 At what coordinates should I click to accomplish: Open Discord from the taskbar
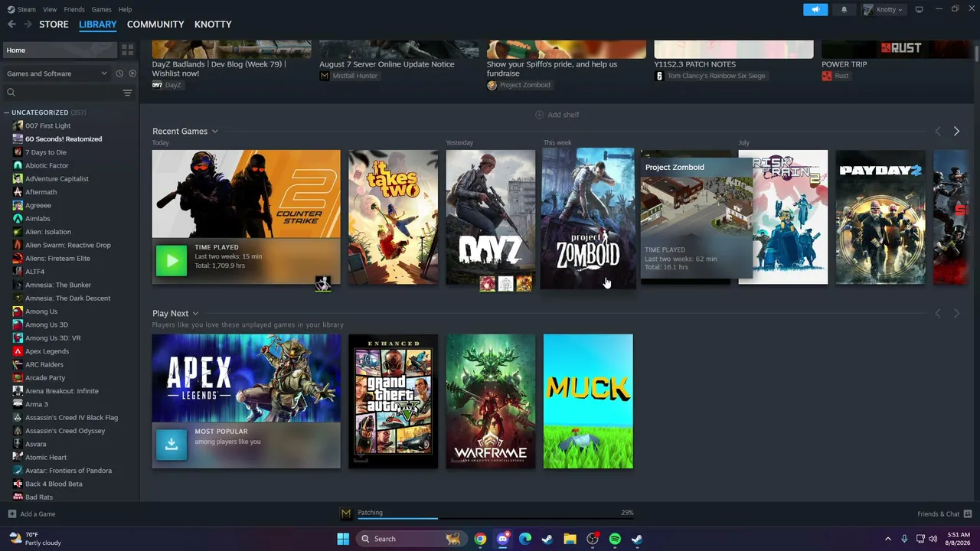coord(502,539)
